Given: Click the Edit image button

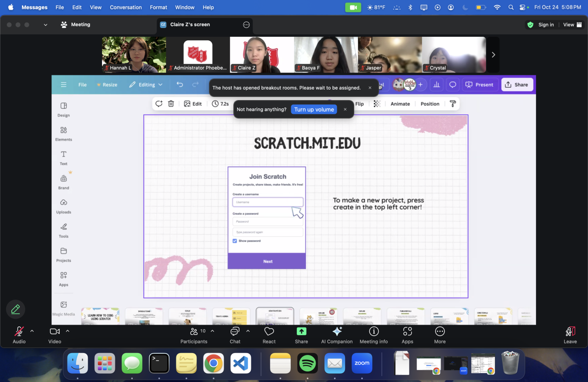Looking at the screenshot, I should coord(193,104).
